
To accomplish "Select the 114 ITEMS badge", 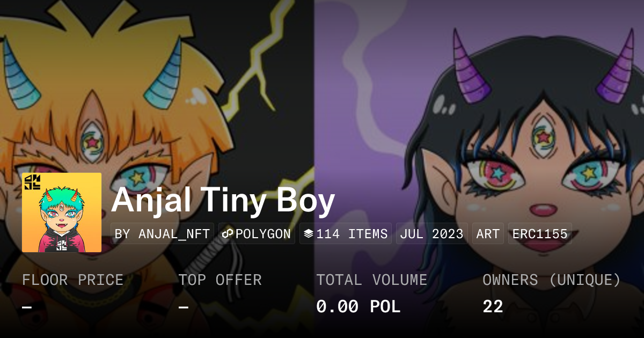I will [x=346, y=234].
